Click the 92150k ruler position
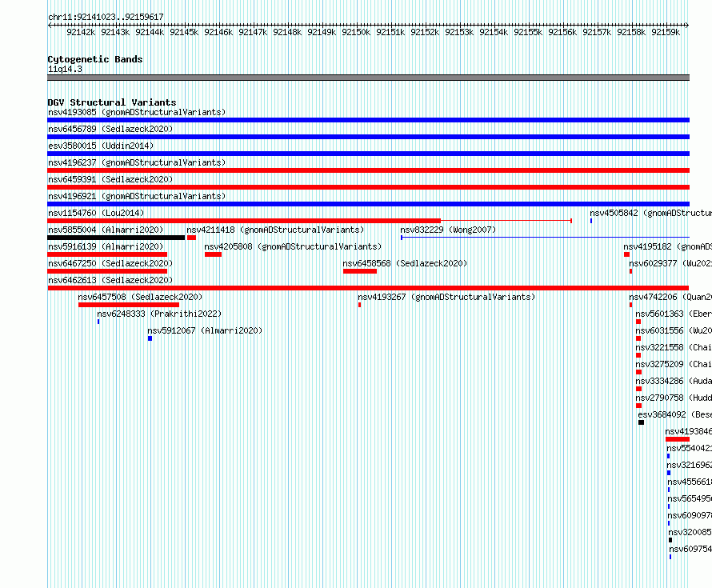The image size is (712, 588). [x=356, y=32]
